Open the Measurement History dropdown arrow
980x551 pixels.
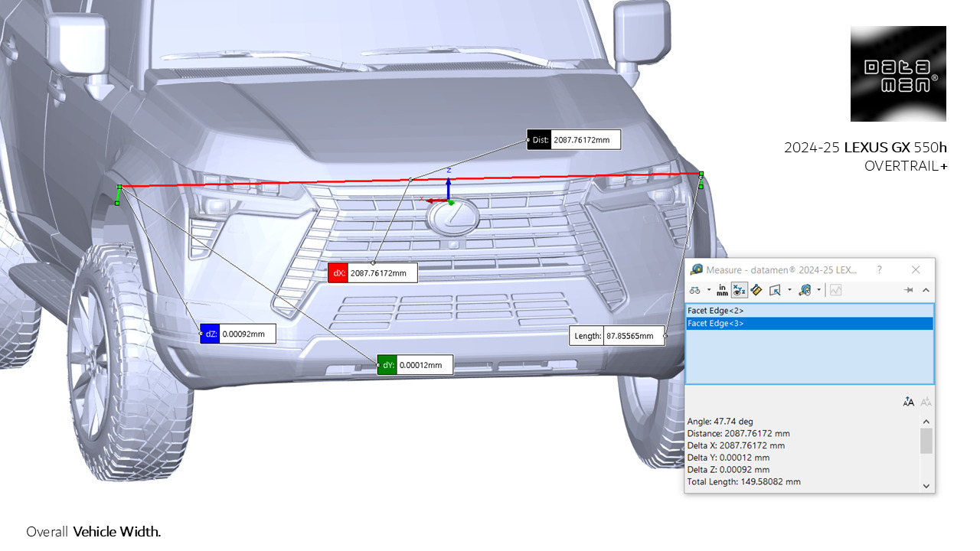pos(819,290)
